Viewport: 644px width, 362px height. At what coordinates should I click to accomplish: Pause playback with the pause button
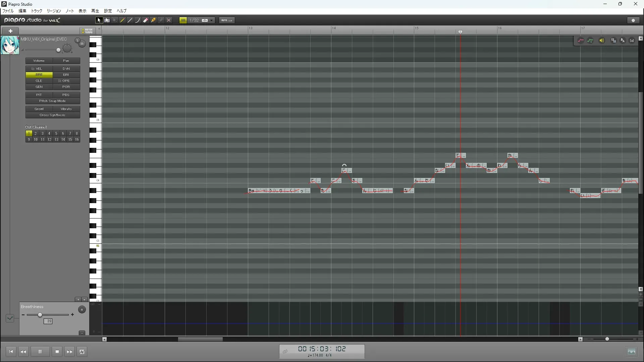(x=40, y=352)
